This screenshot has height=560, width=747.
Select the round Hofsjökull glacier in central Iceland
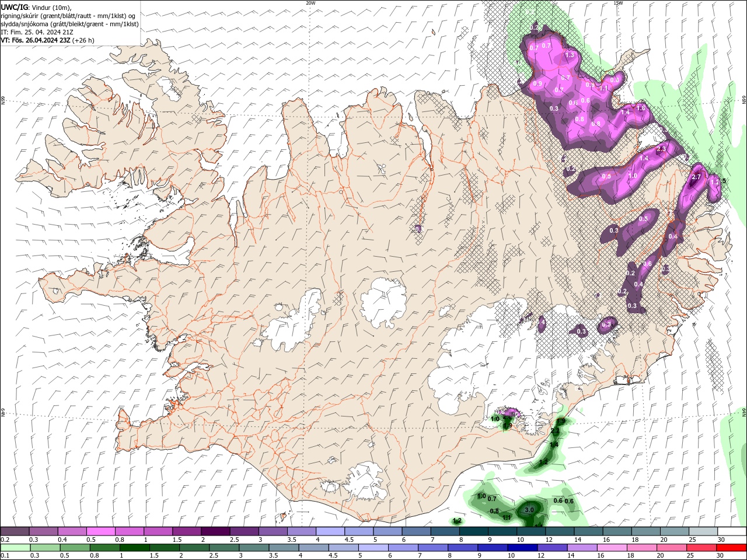(383, 302)
